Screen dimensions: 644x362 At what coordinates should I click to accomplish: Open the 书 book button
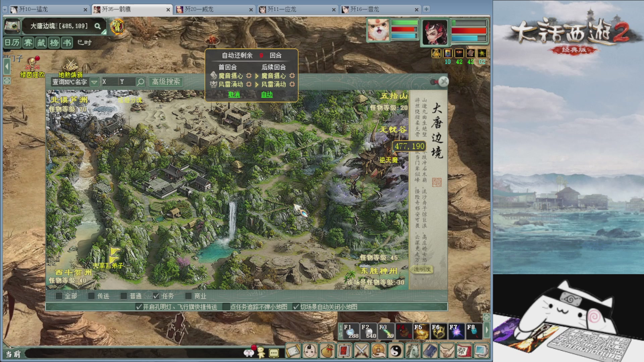67,43
